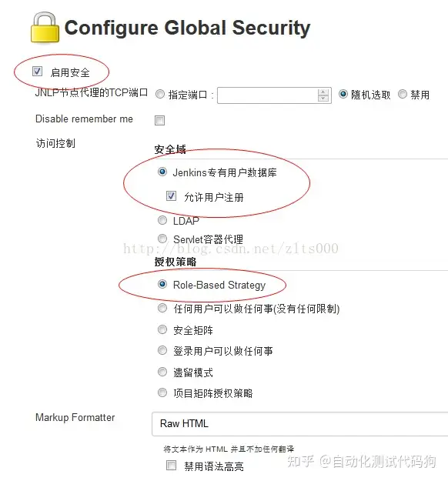Select LDAP as the security realm
Image resolution: width=448 pixels, height=481 pixels.
(162, 220)
